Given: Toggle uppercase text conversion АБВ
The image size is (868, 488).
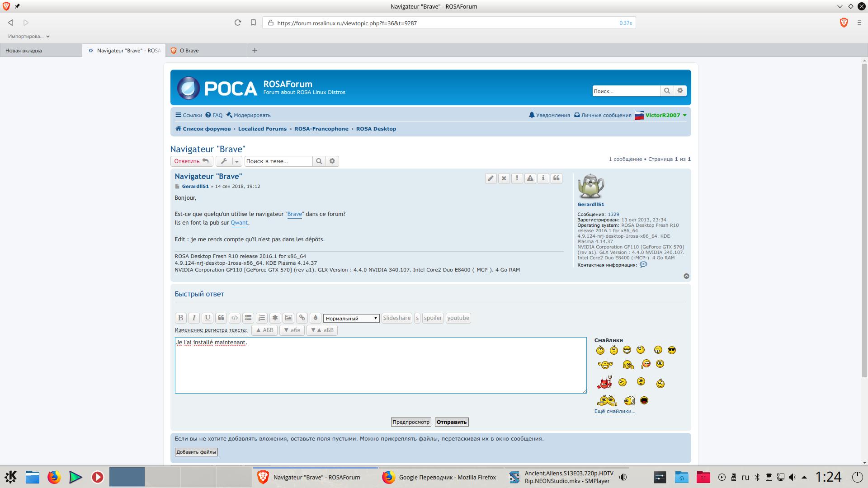Looking at the screenshot, I should click(x=264, y=330).
